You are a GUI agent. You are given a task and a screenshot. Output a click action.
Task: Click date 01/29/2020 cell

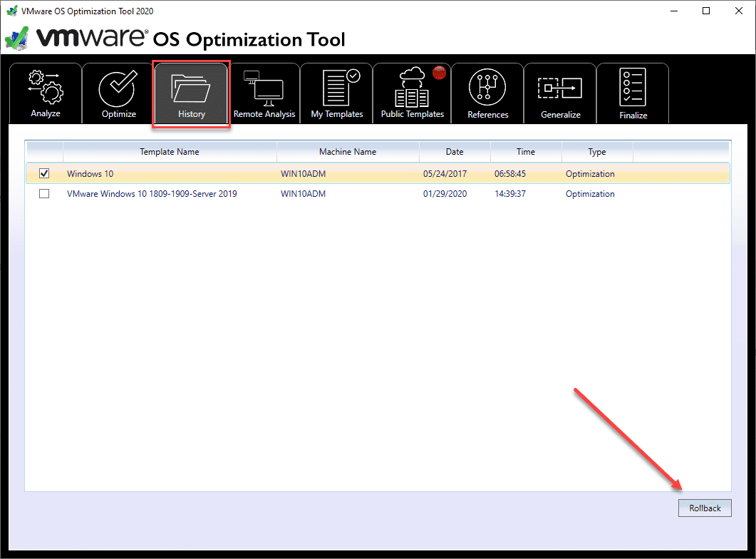pos(445,193)
